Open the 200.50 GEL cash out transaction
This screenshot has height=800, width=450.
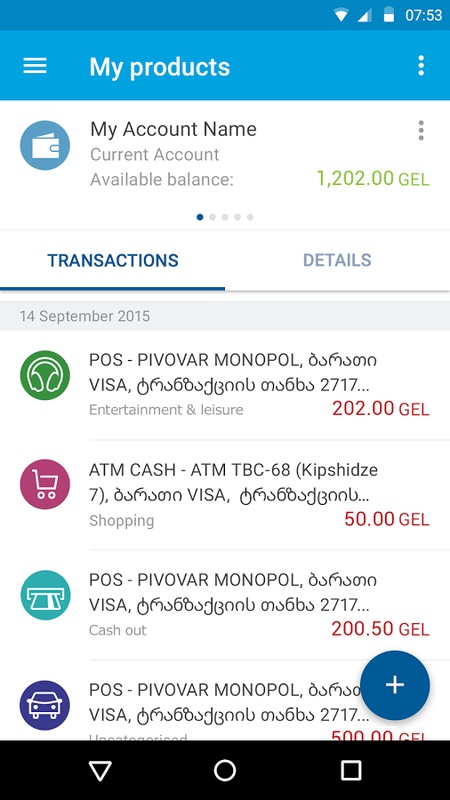point(225,605)
